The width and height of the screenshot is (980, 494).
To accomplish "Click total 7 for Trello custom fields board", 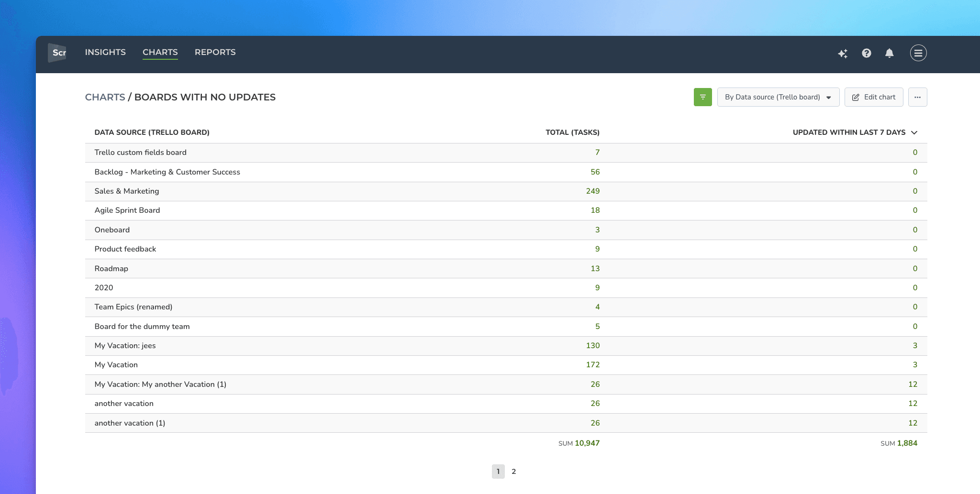I will (597, 153).
